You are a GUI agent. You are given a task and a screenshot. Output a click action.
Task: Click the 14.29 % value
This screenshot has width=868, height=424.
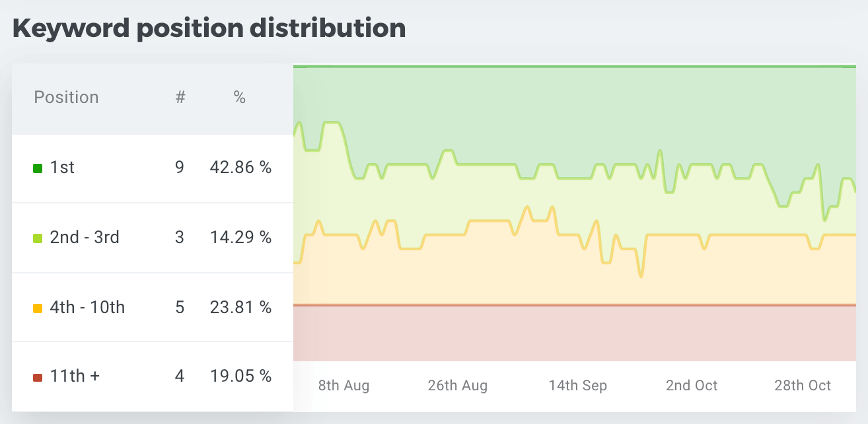pyautogui.click(x=240, y=238)
